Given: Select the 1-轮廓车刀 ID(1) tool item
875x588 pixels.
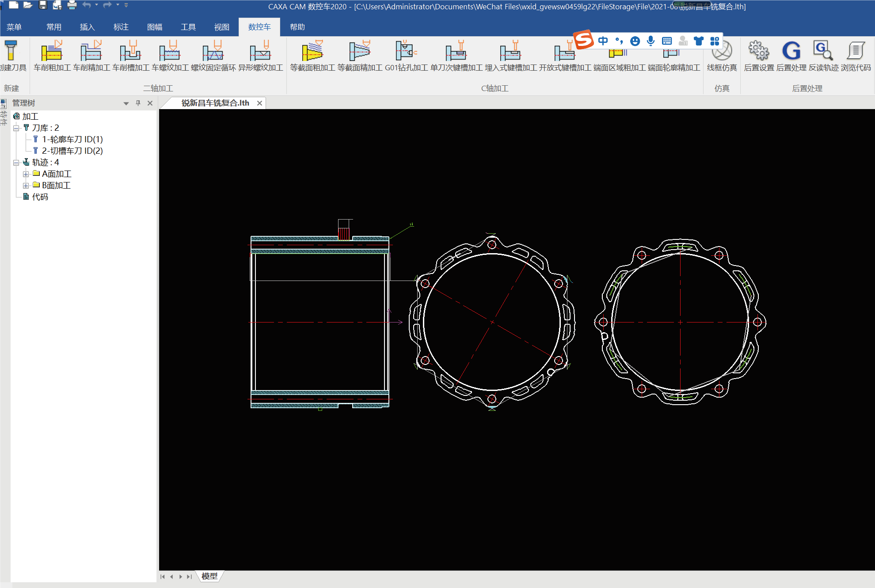Looking at the screenshot, I should [x=72, y=140].
